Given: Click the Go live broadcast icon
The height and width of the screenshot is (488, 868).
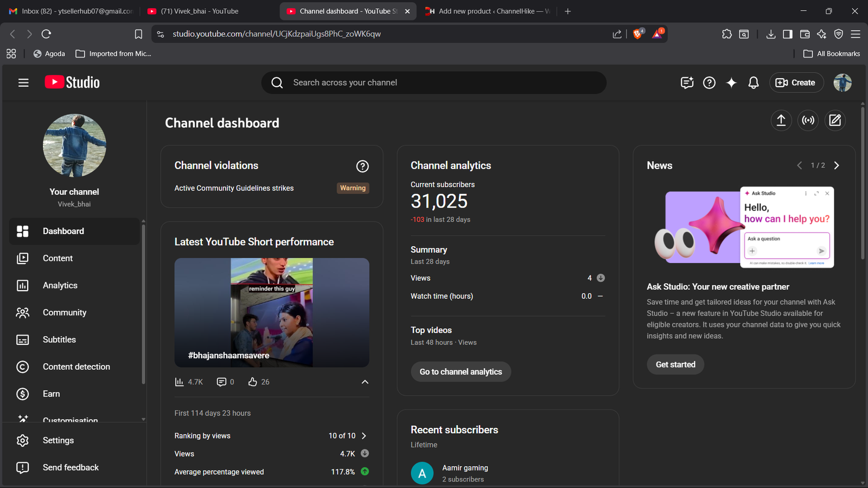Looking at the screenshot, I should coord(808,120).
